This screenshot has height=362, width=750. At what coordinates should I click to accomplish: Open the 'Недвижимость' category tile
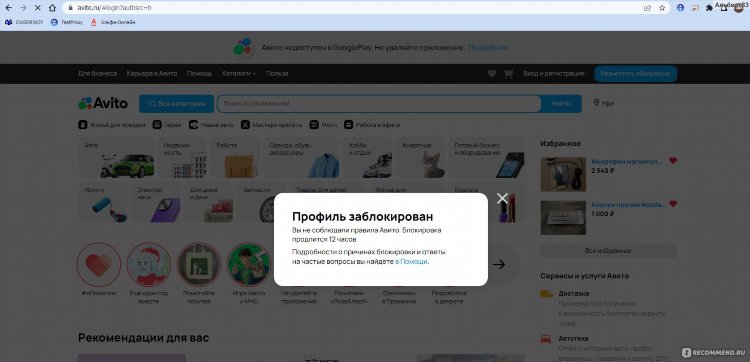point(182,158)
